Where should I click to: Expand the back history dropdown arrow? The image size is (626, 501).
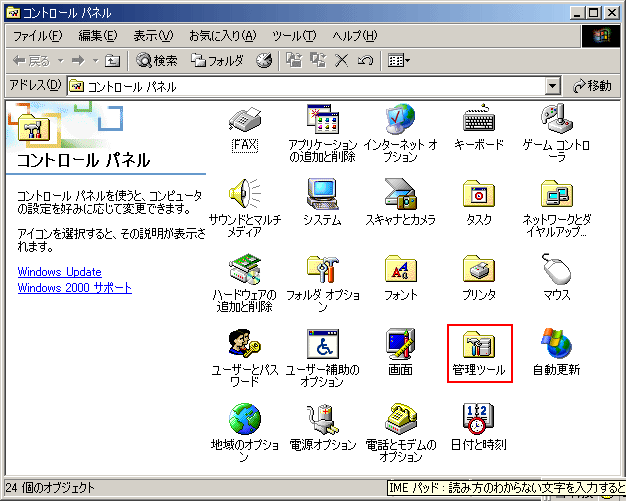[61, 61]
